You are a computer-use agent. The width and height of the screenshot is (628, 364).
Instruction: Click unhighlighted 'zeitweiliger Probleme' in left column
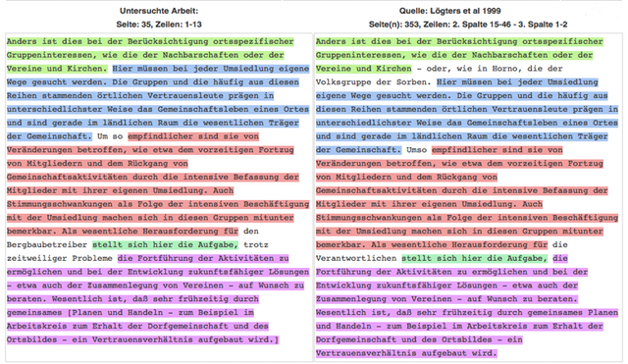click(x=59, y=258)
